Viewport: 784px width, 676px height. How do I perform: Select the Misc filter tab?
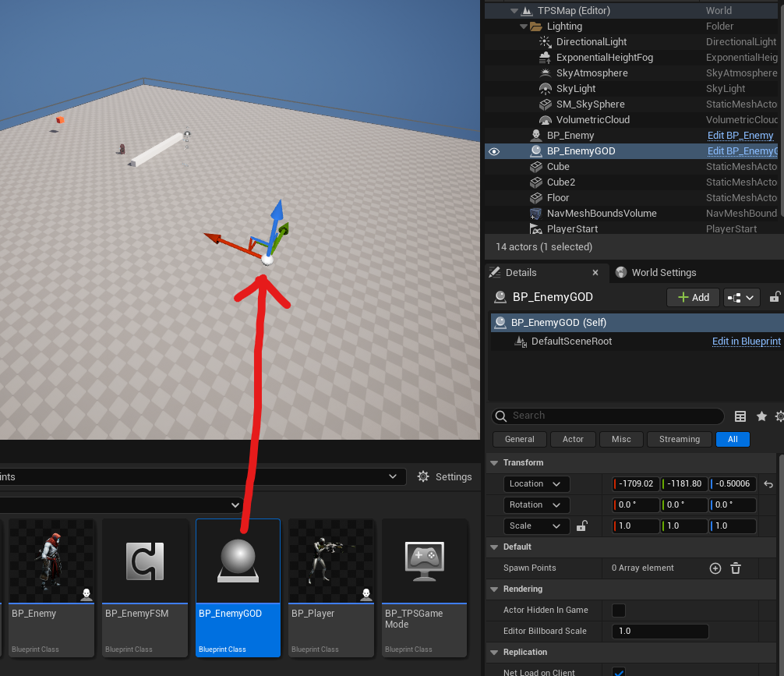pyautogui.click(x=621, y=439)
